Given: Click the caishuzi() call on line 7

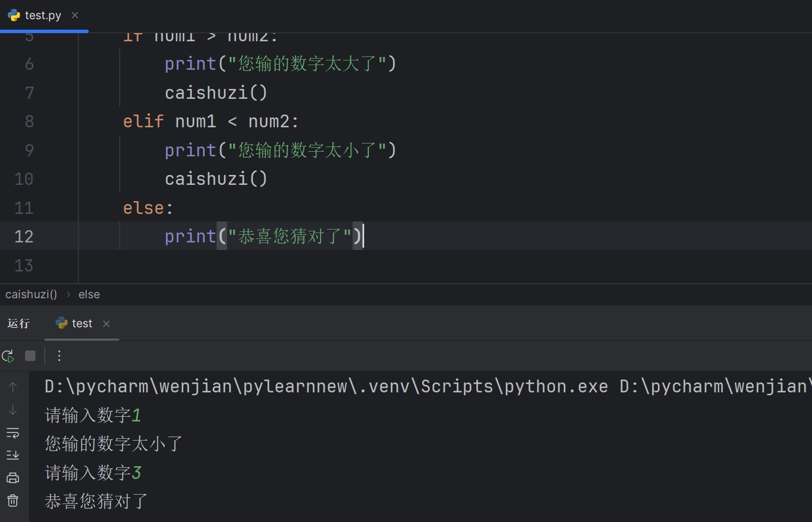Looking at the screenshot, I should pos(216,92).
